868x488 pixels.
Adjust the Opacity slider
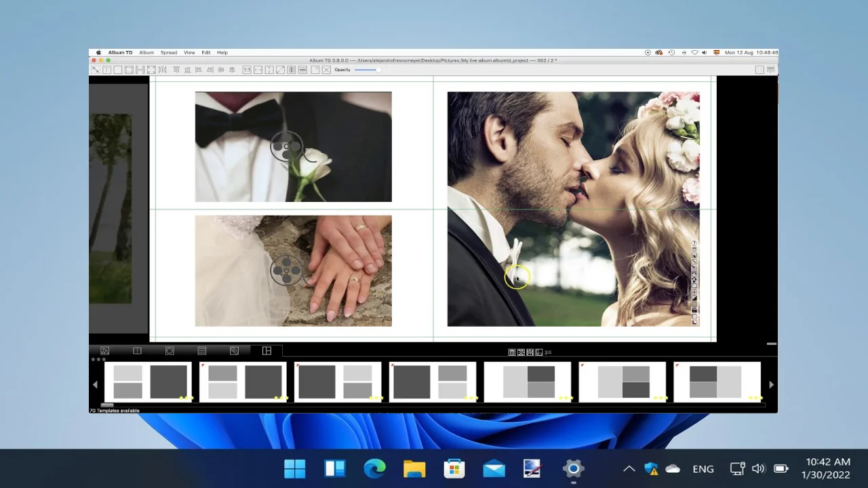[367, 70]
